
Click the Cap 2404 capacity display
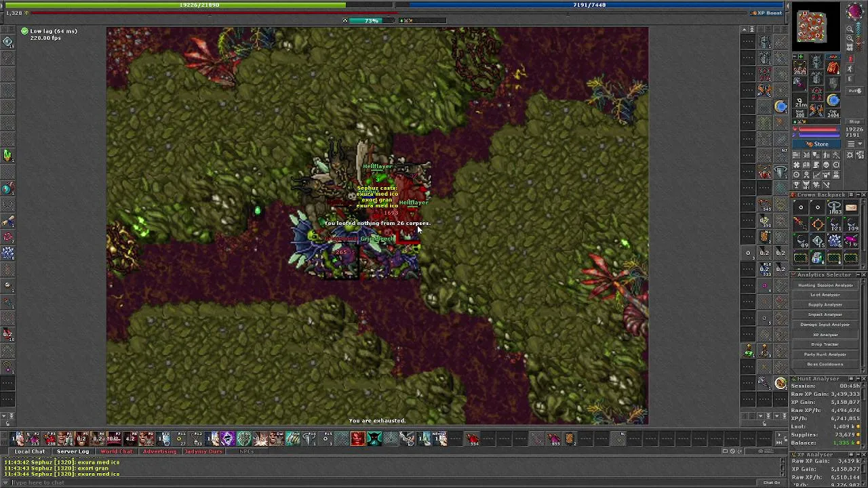833,113
